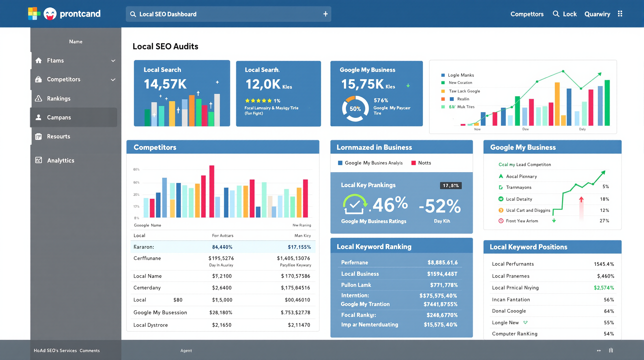Click the Rankings warning triangle icon
Screen dimensions: 644x360
pos(39,98)
